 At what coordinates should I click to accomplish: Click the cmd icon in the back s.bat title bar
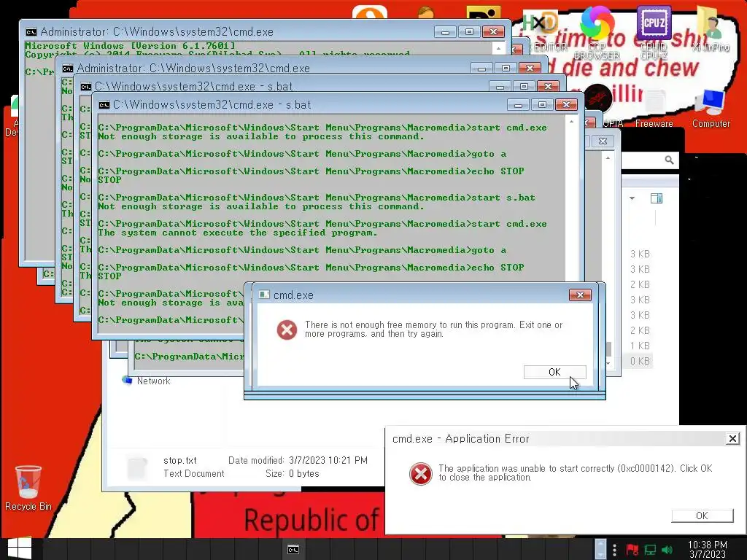point(86,87)
